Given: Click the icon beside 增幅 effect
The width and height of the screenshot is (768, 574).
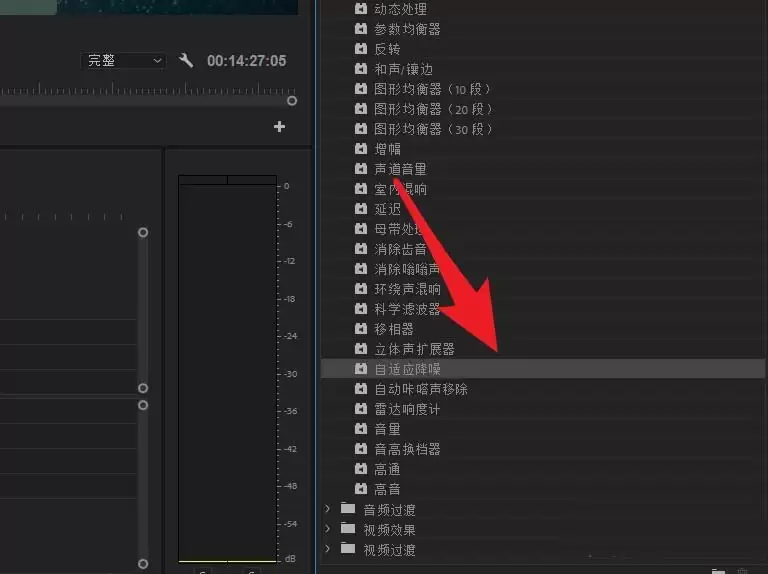Looking at the screenshot, I should pos(360,148).
